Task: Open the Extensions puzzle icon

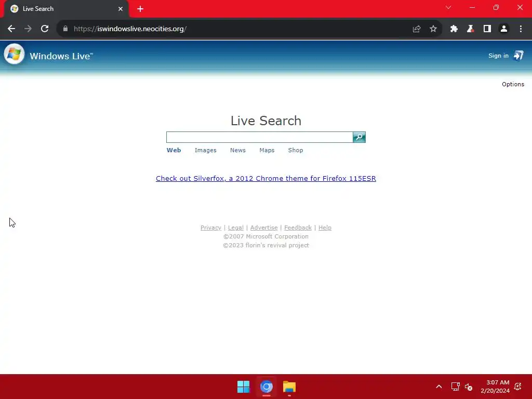Action: (454, 29)
